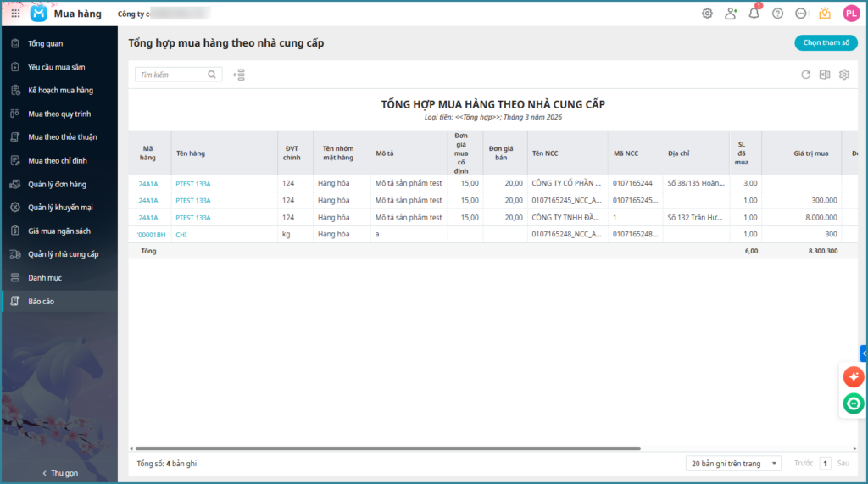Image resolution: width=868 pixels, height=484 pixels.
Task: Refresh the report data
Action: click(x=805, y=75)
